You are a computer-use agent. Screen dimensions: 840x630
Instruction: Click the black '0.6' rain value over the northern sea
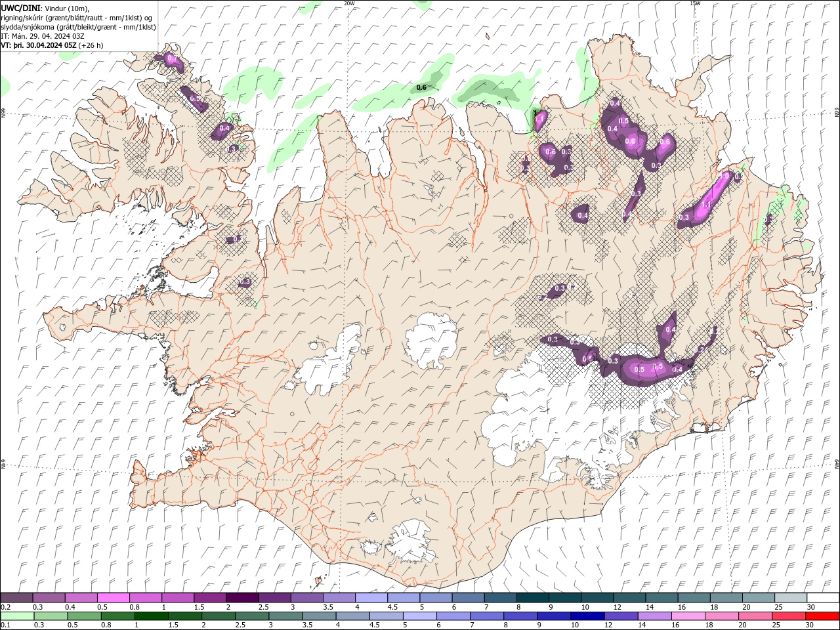click(421, 87)
